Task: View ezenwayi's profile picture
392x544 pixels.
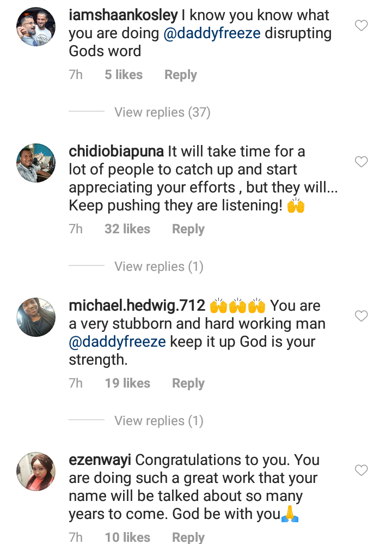Action: click(35, 471)
